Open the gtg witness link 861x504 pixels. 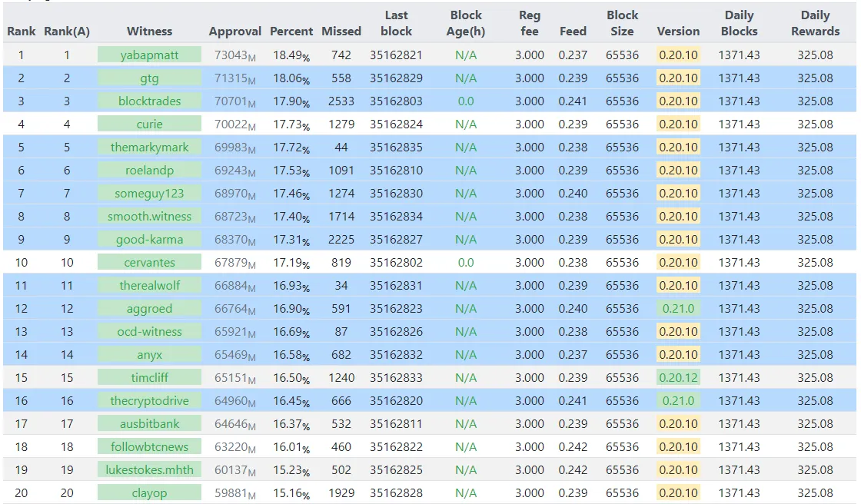[149, 78]
